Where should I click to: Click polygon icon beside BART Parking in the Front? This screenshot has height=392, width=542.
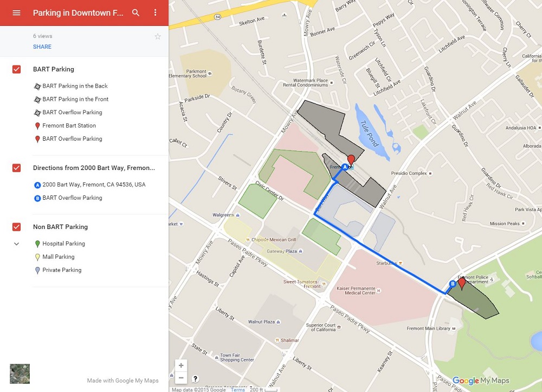(37, 100)
